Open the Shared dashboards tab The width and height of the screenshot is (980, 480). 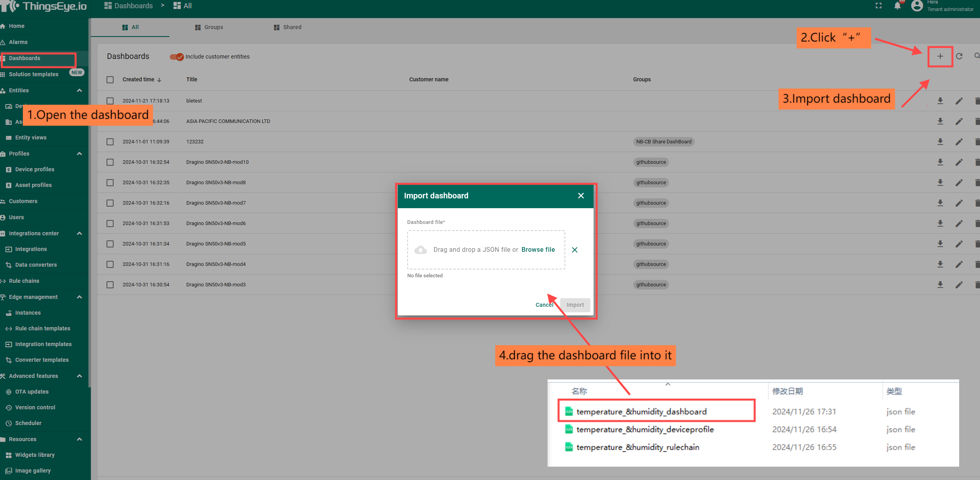click(287, 27)
